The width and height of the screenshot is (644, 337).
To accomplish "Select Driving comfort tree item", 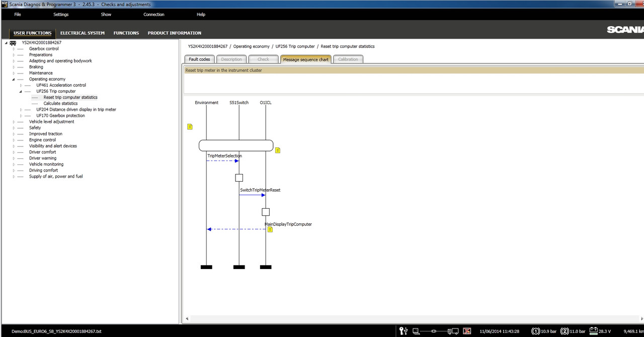I will [43, 170].
